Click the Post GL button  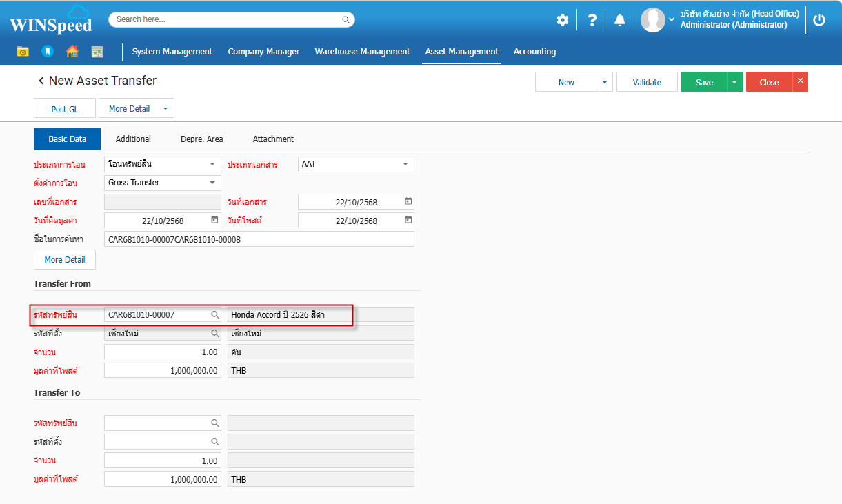[x=65, y=109]
